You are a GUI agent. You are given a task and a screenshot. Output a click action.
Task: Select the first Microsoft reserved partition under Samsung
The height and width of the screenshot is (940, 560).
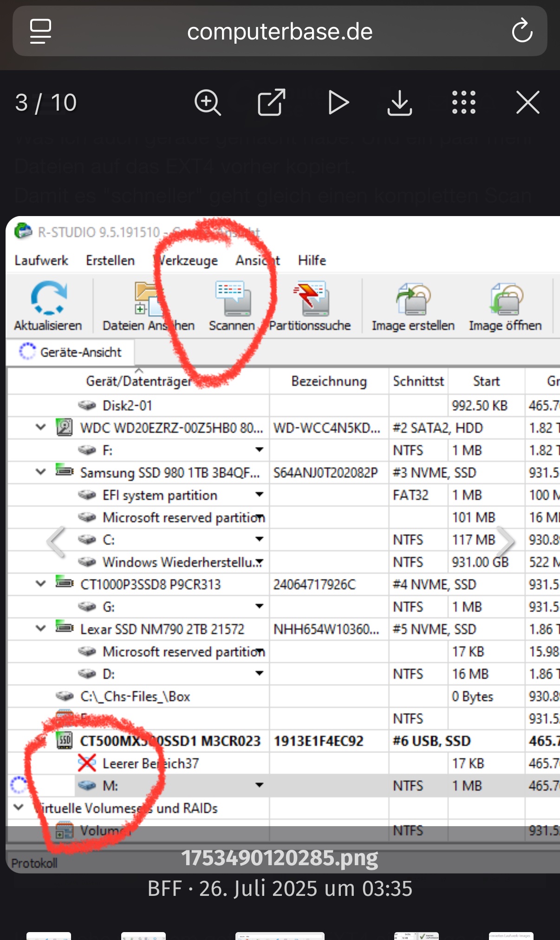tap(184, 517)
